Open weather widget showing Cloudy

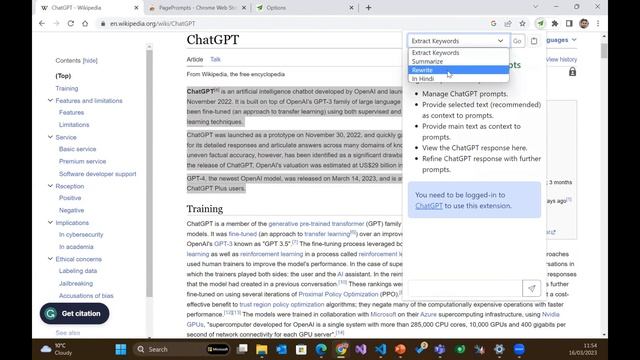56,349
